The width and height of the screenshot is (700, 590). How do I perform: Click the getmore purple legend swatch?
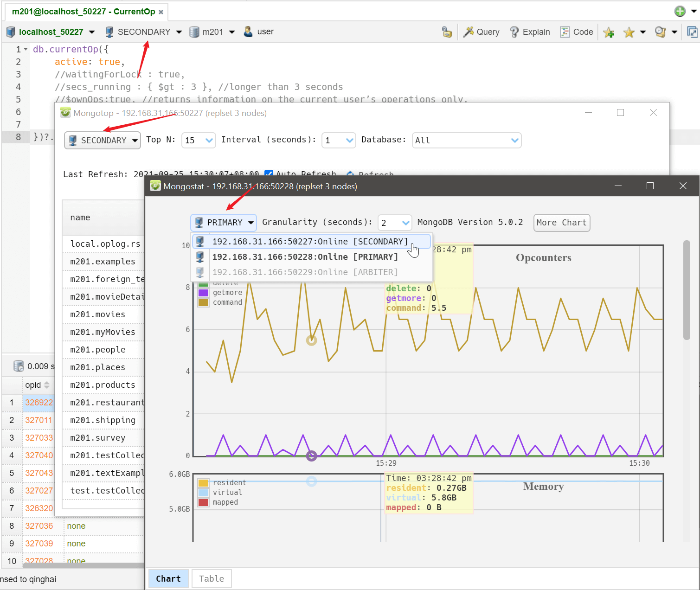(203, 293)
